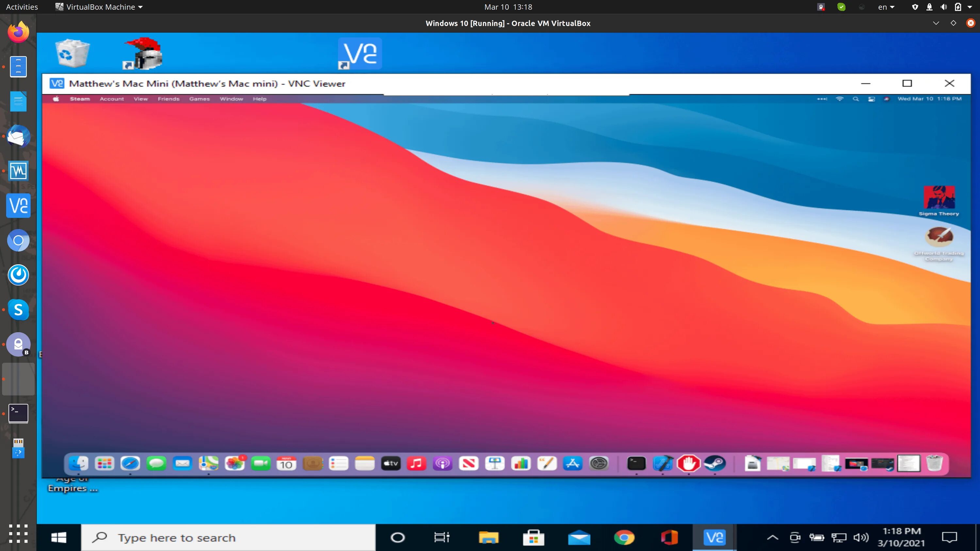Open Terminal in the Mac dock

click(636, 464)
